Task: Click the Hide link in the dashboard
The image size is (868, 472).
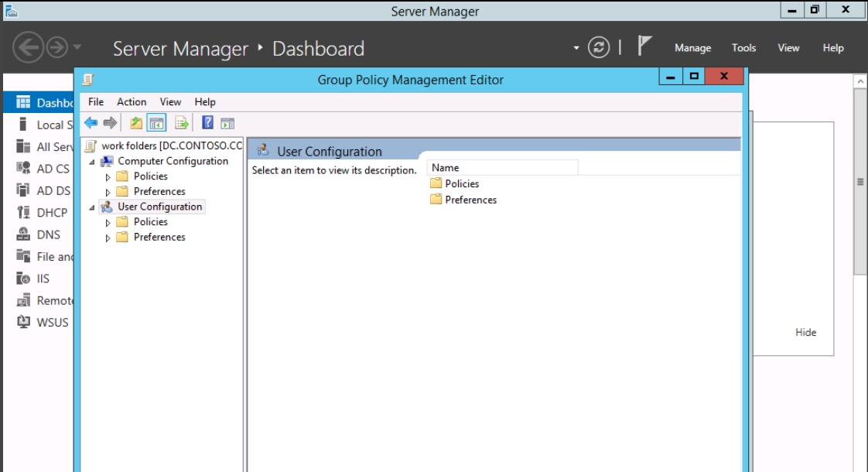Action: point(805,333)
